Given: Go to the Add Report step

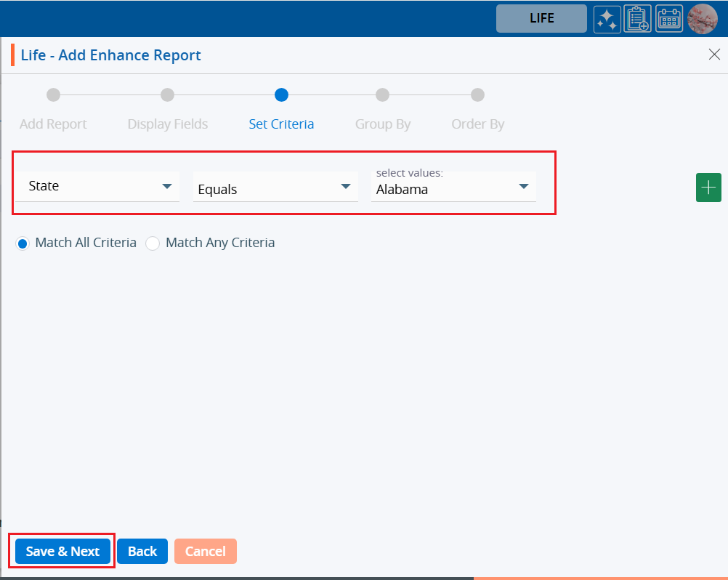Looking at the screenshot, I should coord(53,95).
